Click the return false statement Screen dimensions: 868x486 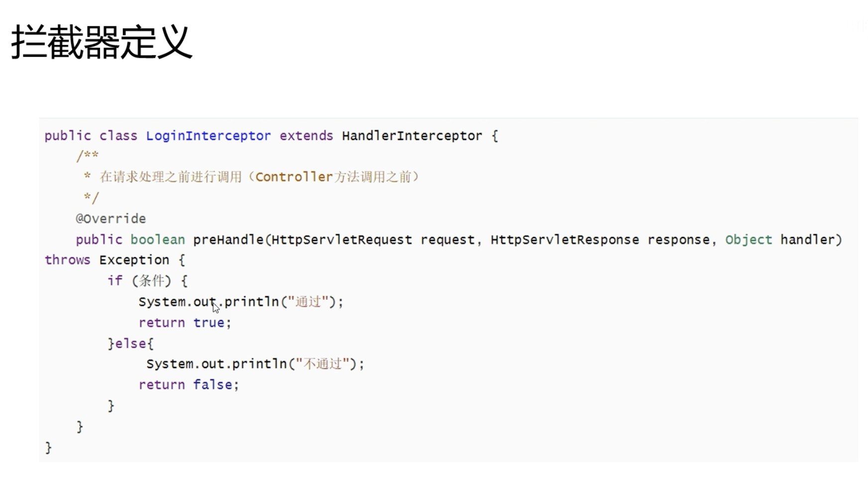click(188, 385)
